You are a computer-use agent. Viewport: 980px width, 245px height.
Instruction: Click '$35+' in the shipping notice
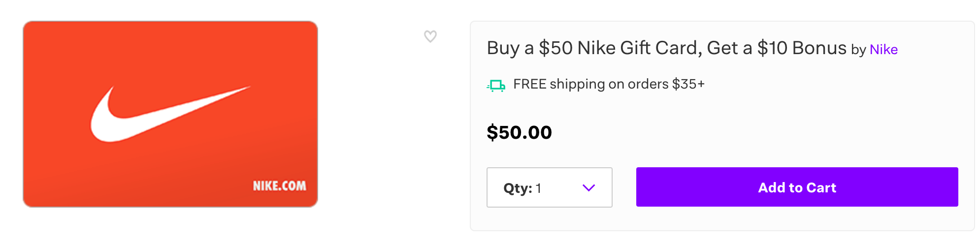pyautogui.click(x=688, y=84)
